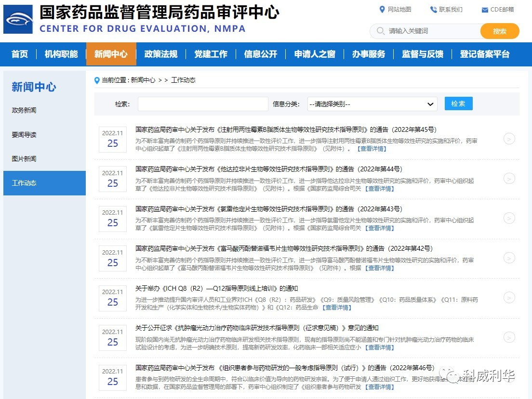This screenshot has height=399, width=532.
Task: Click the breadcrumb location pin icon
Action: click(x=97, y=80)
